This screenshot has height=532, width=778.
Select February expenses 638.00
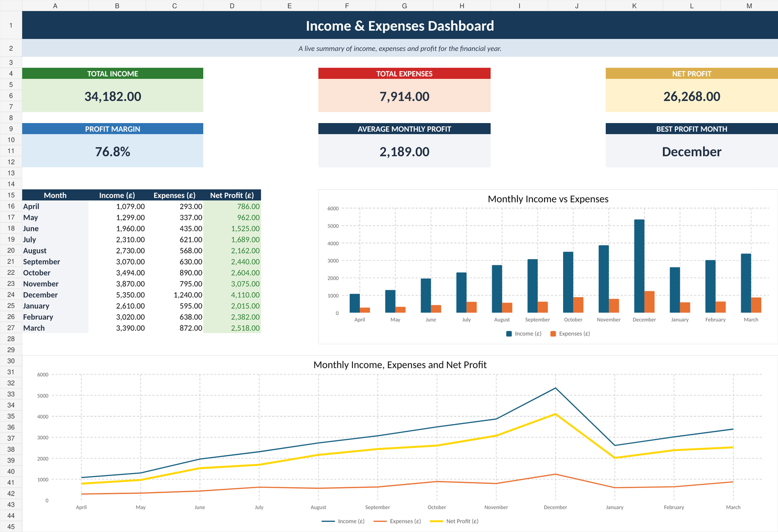coord(175,317)
